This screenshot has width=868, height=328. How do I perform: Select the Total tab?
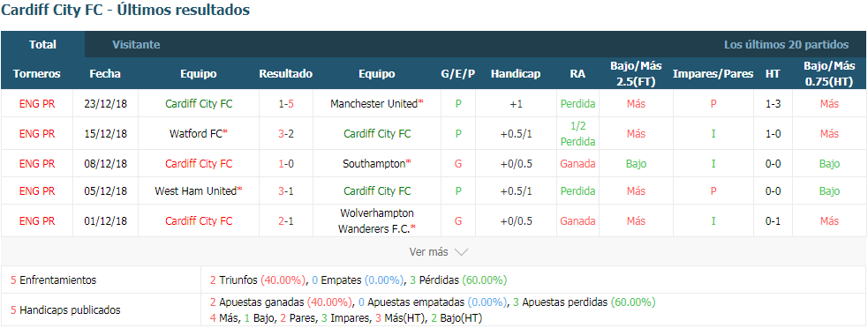click(x=42, y=45)
